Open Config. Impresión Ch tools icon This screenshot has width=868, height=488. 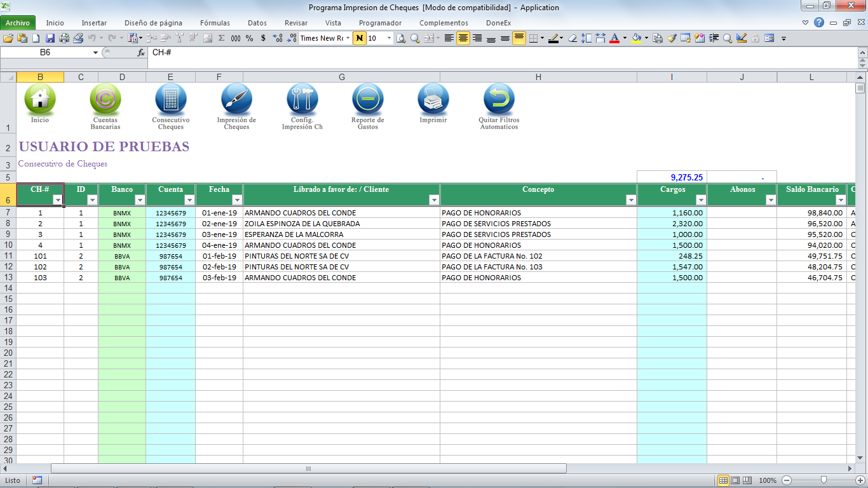click(x=302, y=99)
